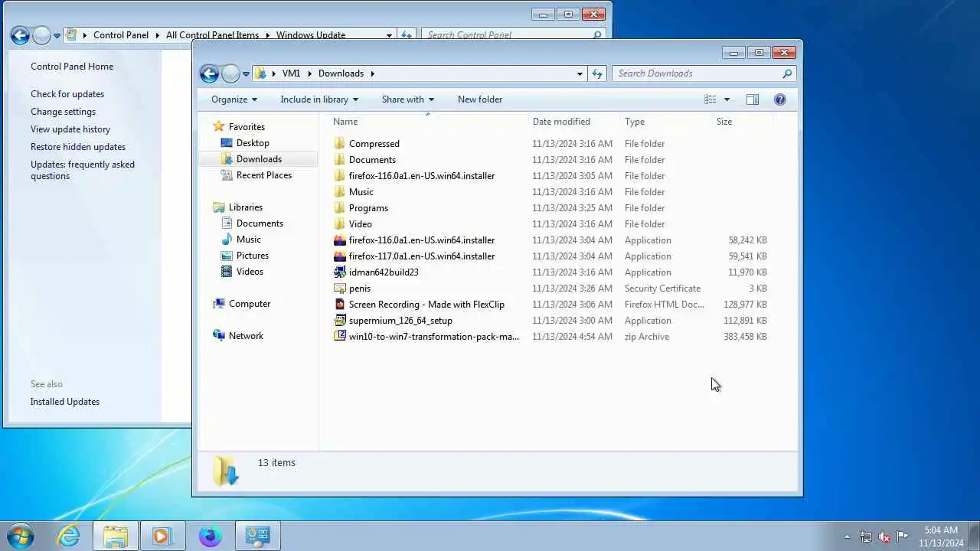The height and width of the screenshot is (551, 980).
Task: Open the Share with menu
Action: [x=408, y=99]
